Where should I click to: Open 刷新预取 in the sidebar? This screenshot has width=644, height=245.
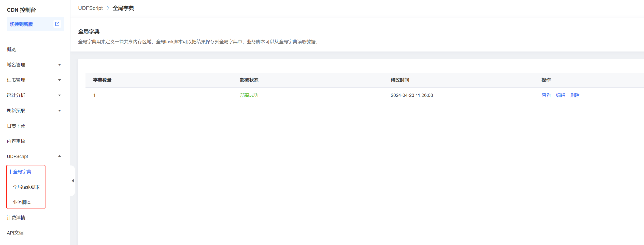pyautogui.click(x=16, y=111)
